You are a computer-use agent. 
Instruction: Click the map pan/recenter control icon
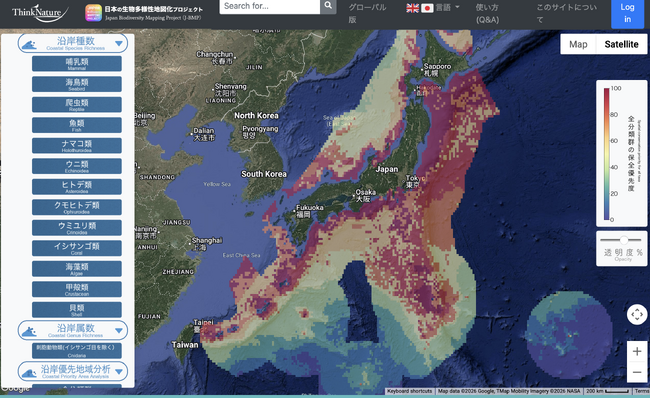637,314
